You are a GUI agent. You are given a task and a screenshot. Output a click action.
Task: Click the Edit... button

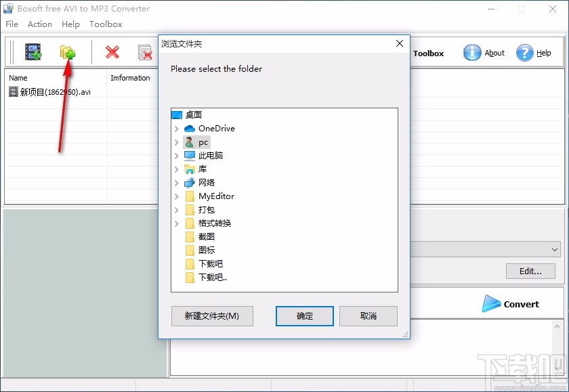coord(530,271)
